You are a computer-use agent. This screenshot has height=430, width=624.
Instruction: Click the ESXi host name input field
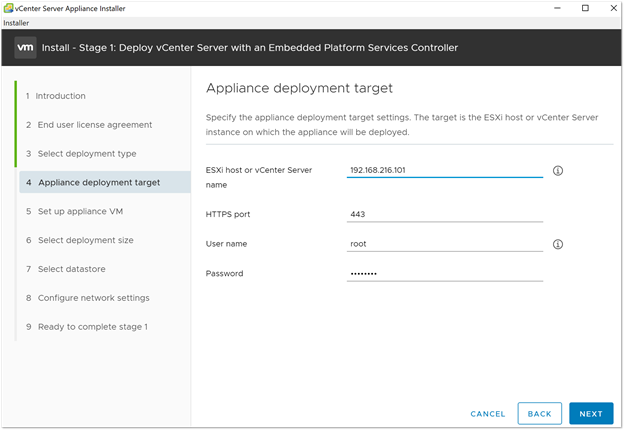(x=444, y=170)
